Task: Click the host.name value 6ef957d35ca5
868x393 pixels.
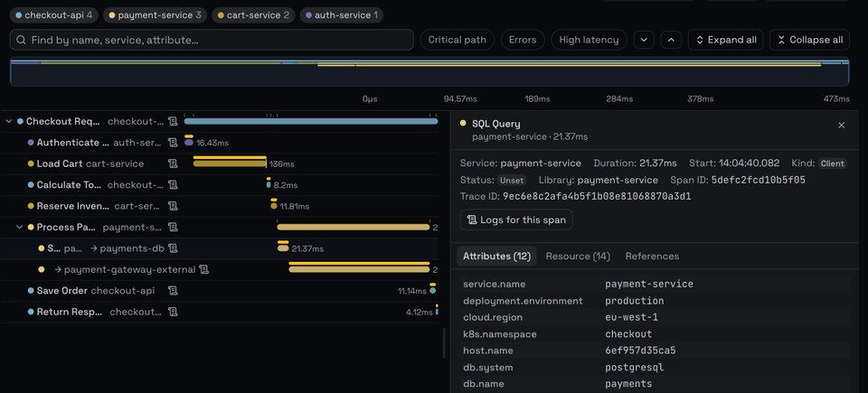Action: pyautogui.click(x=640, y=351)
